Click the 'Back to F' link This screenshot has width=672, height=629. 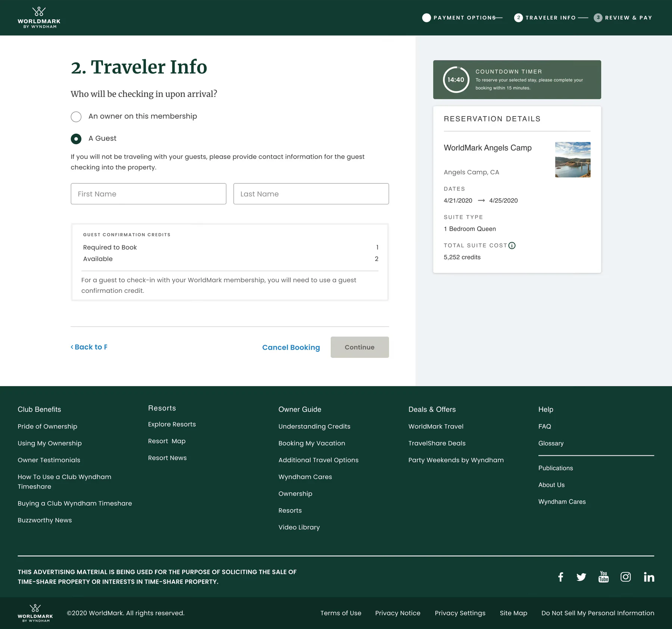tap(89, 347)
